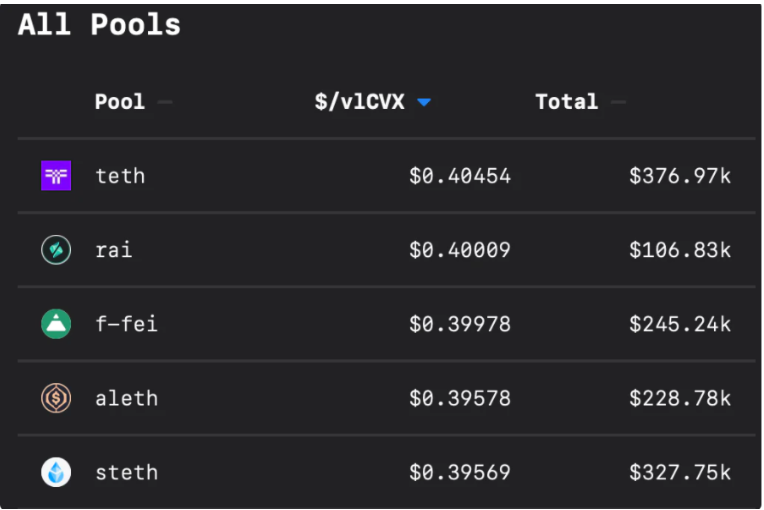Viewport: 764px width, 510px height.
Task: Toggle sort arrow next to $/vlCVX
Action: 424,102
